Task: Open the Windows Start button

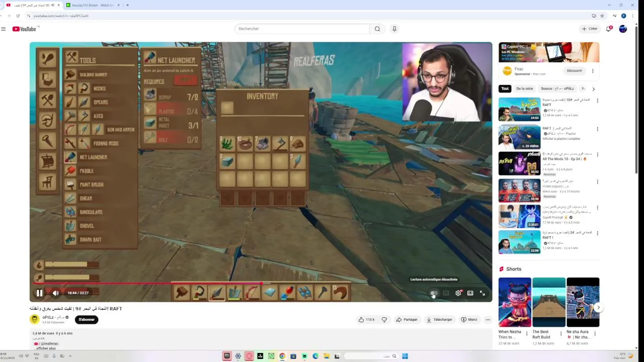Action: pos(405,356)
